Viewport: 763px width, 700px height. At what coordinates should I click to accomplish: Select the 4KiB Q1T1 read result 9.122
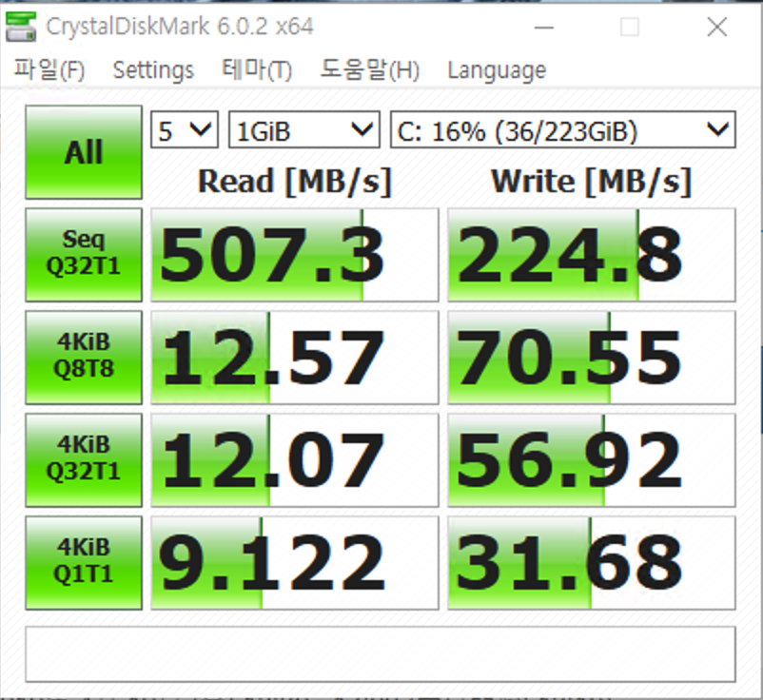(295, 563)
